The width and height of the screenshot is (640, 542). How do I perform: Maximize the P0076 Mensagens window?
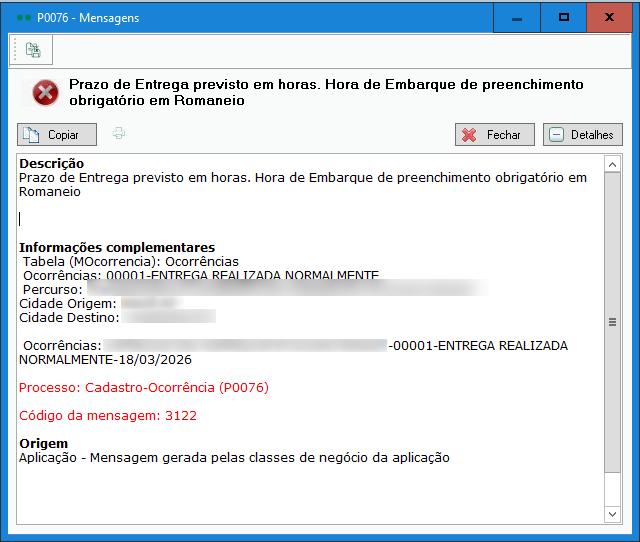pyautogui.click(x=564, y=18)
